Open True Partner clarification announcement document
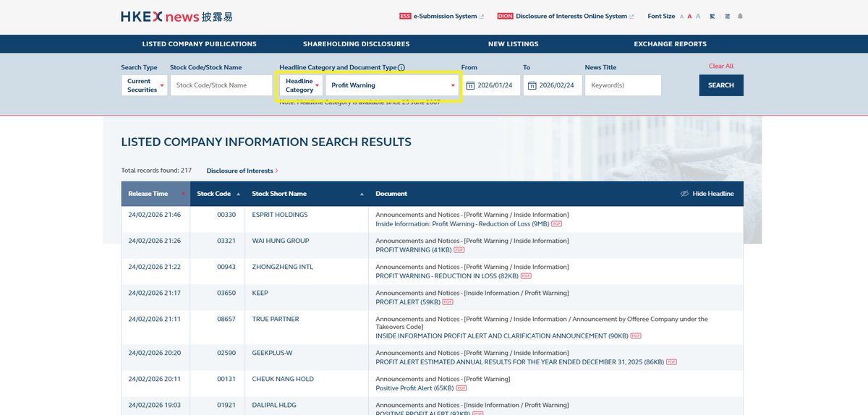The width and height of the screenshot is (868, 415). point(501,336)
